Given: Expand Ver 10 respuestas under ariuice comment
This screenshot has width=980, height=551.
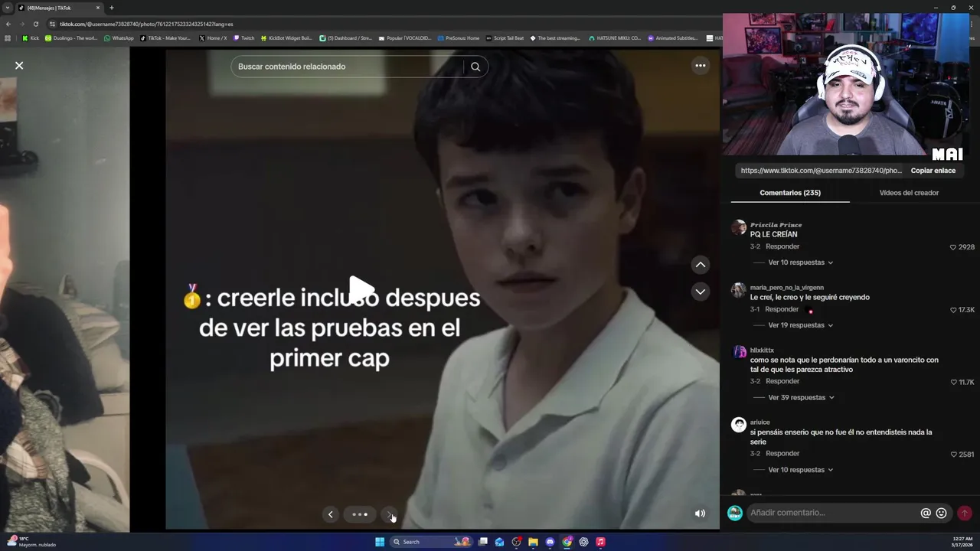Looking at the screenshot, I should point(800,470).
